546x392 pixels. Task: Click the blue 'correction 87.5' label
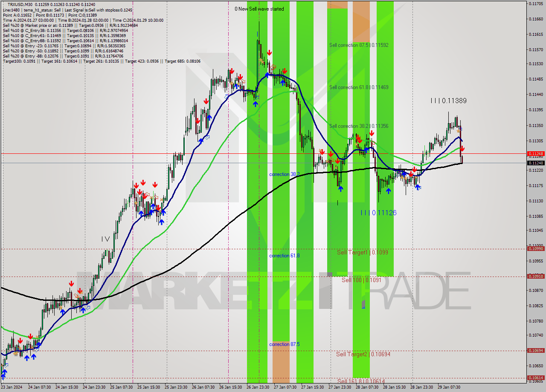point(284,344)
